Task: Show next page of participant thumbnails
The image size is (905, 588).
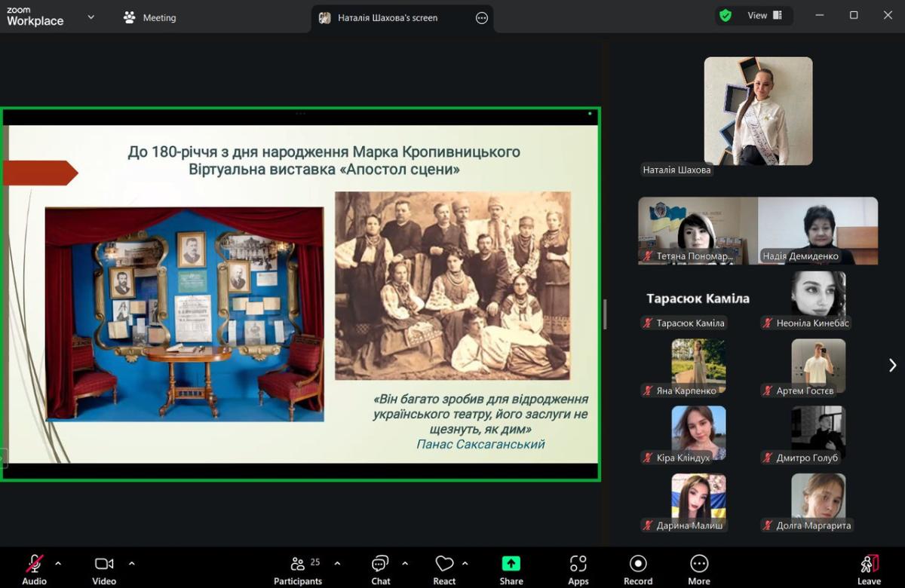Action: pos(892,366)
